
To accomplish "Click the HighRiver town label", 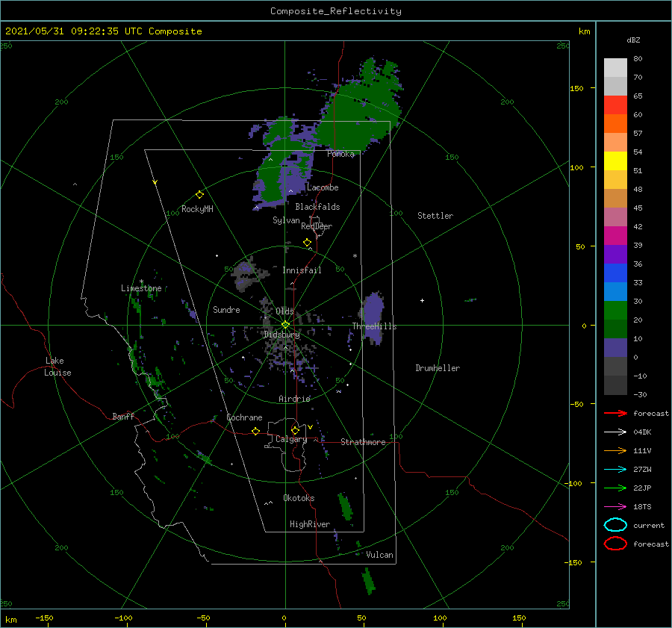I will tap(310, 524).
